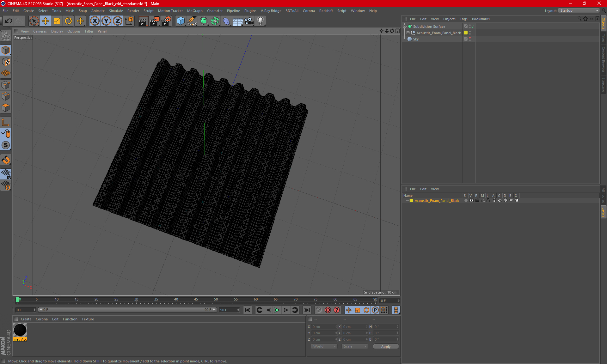This screenshot has height=364, width=607.
Task: Open the Scale mode dropdown
Action: pos(355,346)
